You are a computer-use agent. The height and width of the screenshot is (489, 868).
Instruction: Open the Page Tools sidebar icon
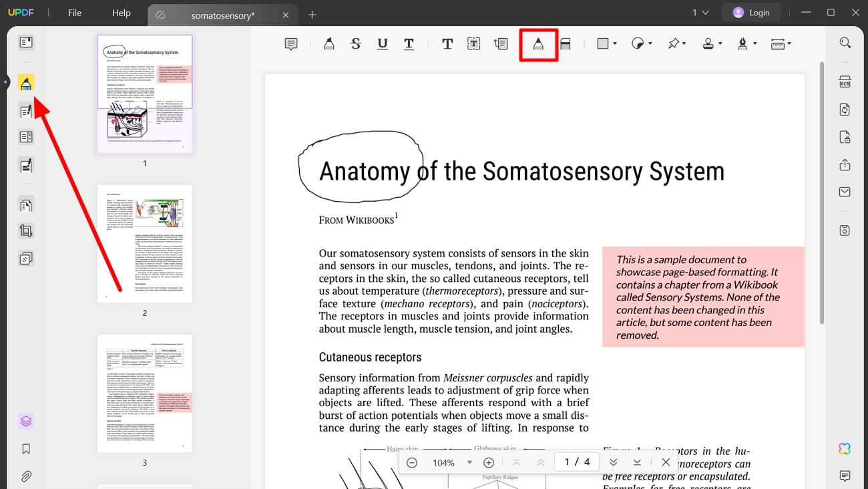click(26, 259)
